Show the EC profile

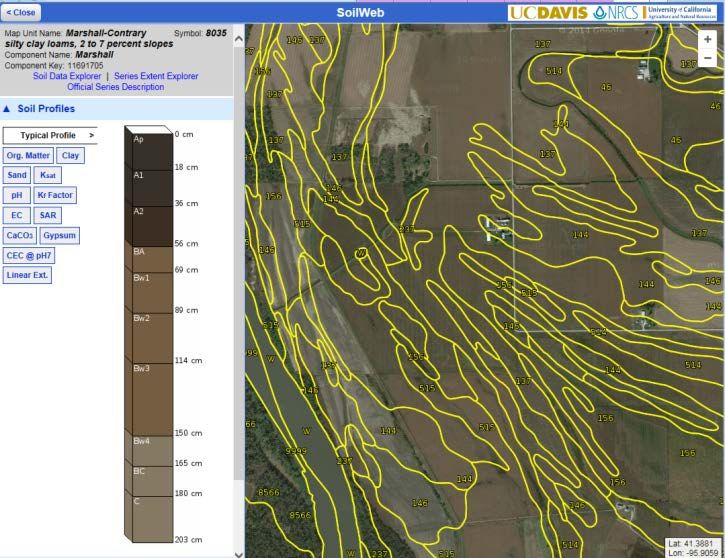tap(17, 215)
